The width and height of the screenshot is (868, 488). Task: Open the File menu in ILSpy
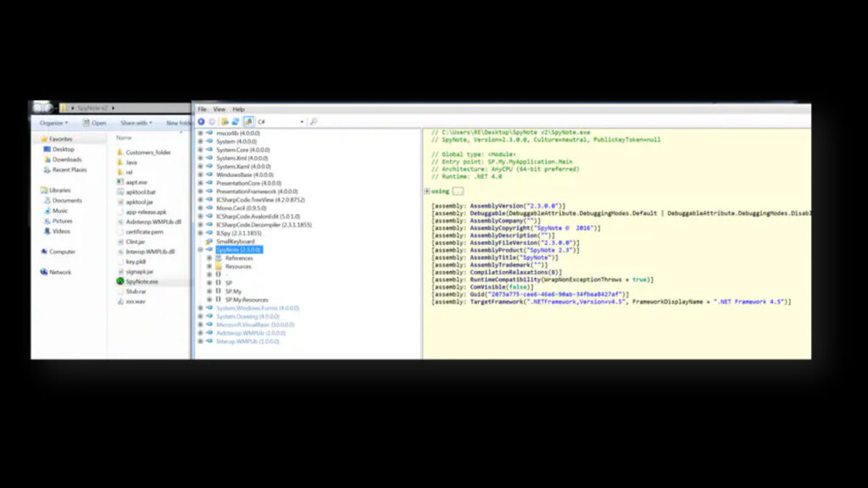[x=202, y=109]
